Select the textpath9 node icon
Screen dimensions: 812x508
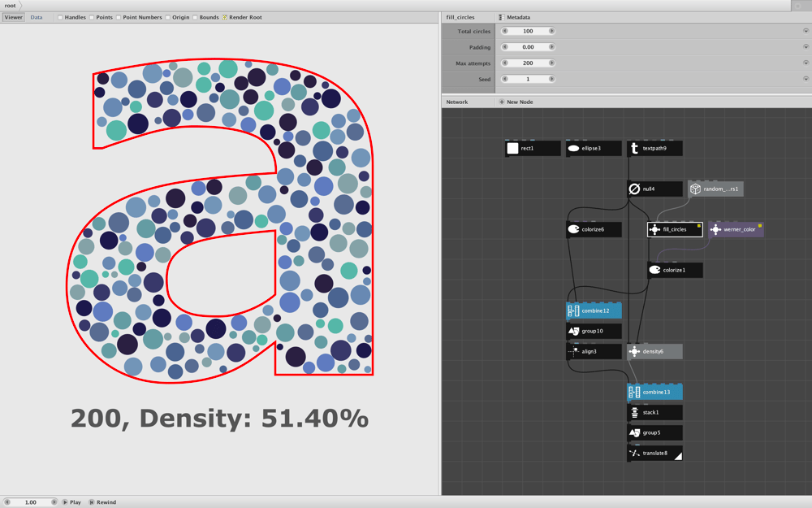[634, 148]
